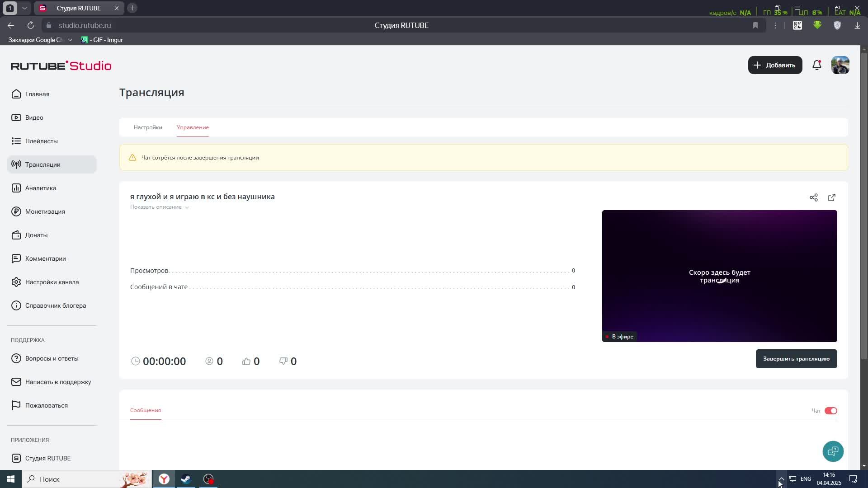Reload the page
The image size is (868, 488).
pos(31,25)
